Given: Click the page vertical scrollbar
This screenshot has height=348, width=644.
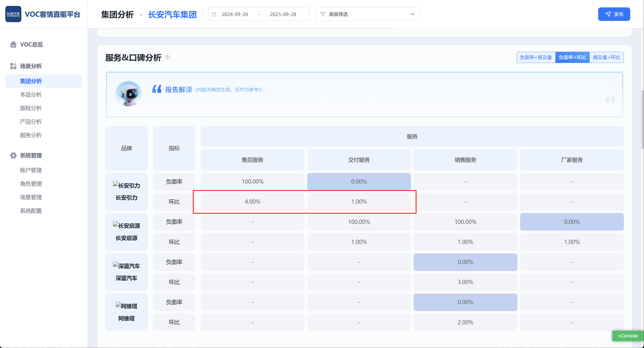Looking at the screenshot, I should (642, 120).
